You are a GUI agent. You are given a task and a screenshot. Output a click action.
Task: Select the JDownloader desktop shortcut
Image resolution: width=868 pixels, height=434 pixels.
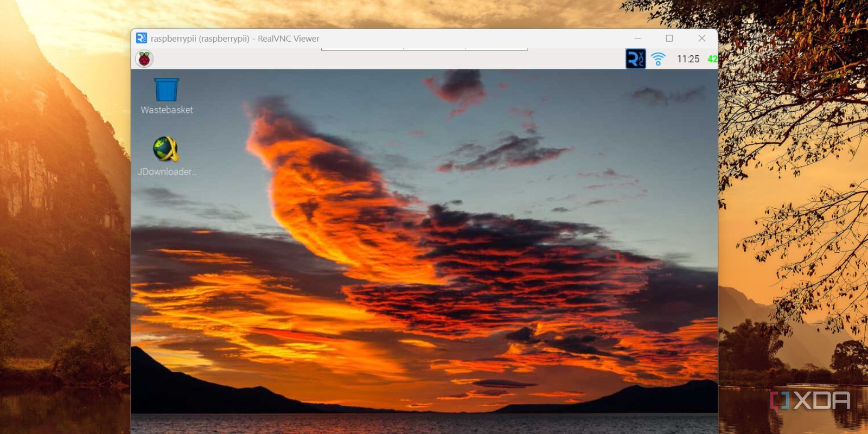point(167,156)
